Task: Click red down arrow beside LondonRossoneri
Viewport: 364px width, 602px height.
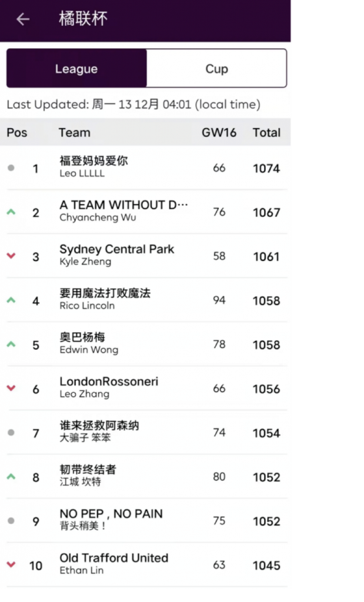Action: (x=11, y=389)
